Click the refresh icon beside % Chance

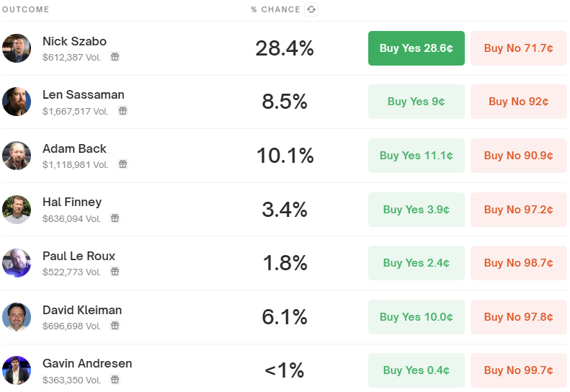click(311, 9)
